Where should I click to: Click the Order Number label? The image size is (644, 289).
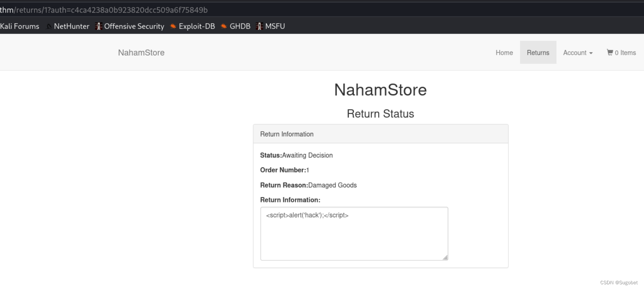pyautogui.click(x=283, y=170)
